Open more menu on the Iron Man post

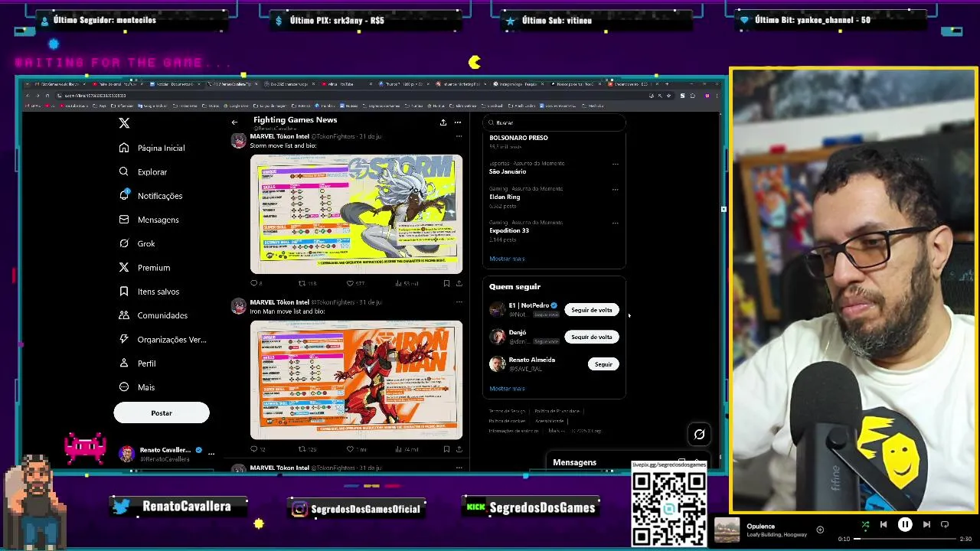tap(459, 302)
